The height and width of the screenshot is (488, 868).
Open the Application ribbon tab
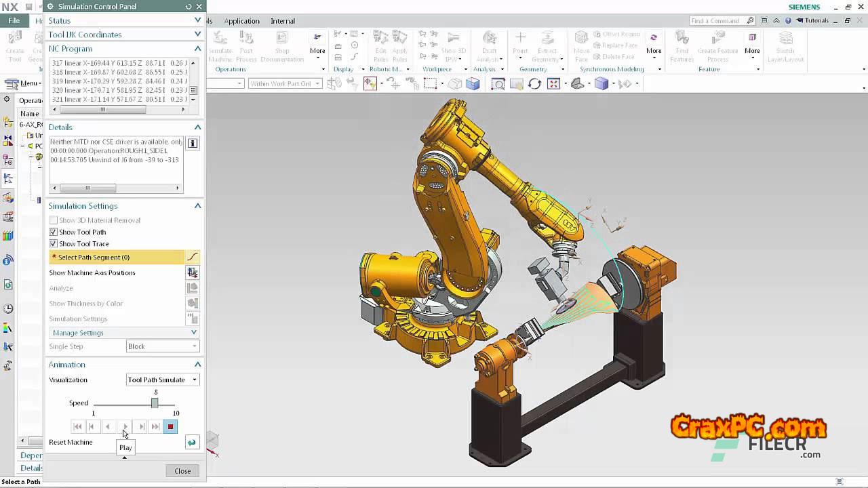[x=241, y=21]
